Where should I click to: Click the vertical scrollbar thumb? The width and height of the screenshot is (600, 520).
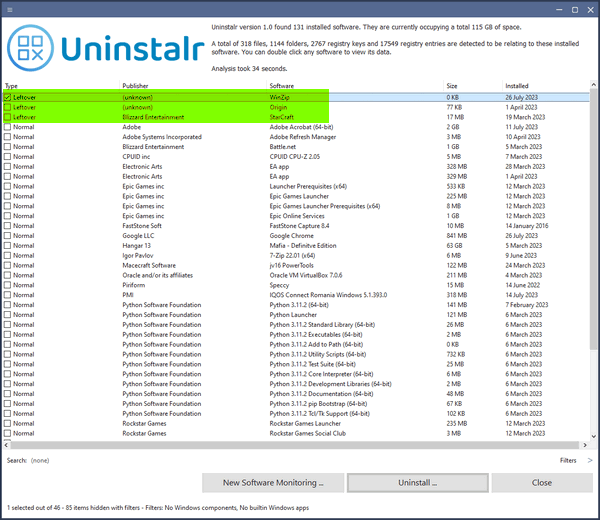[593, 218]
